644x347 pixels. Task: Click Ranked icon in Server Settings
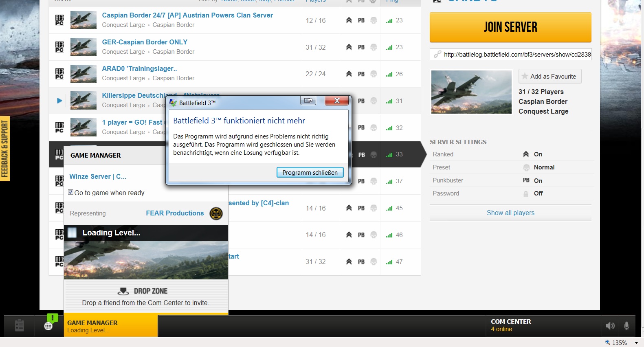526,154
